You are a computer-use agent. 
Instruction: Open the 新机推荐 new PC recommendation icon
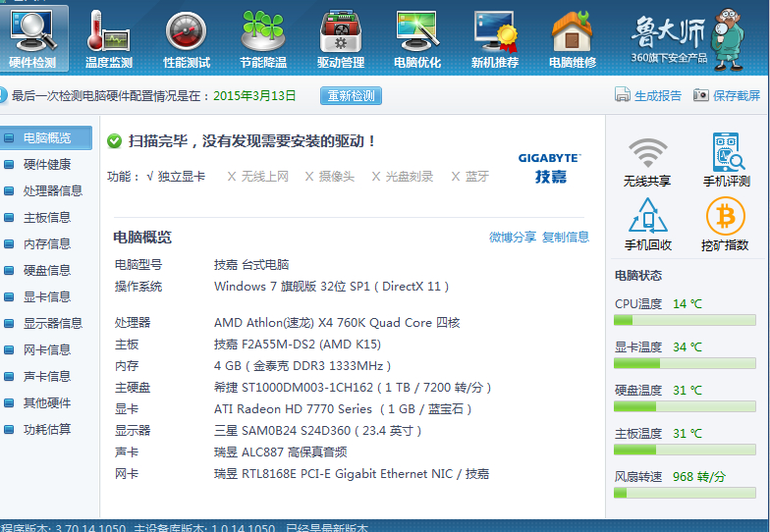(x=495, y=38)
